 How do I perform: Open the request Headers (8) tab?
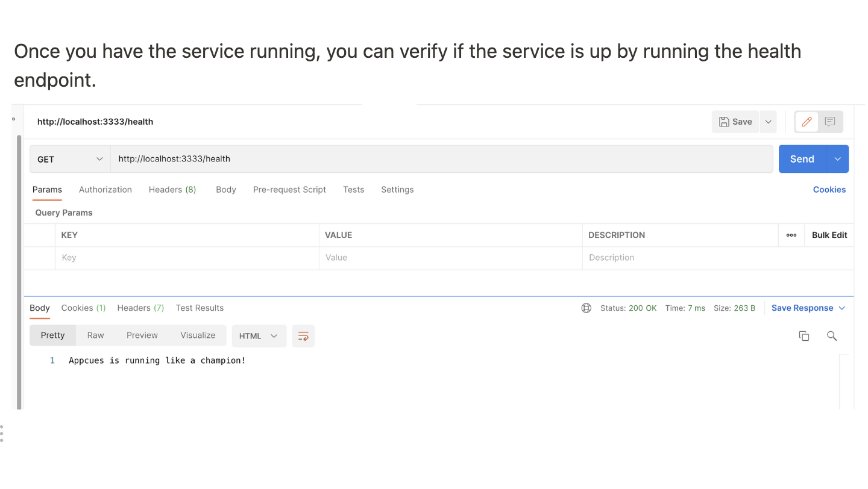pos(172,190)
